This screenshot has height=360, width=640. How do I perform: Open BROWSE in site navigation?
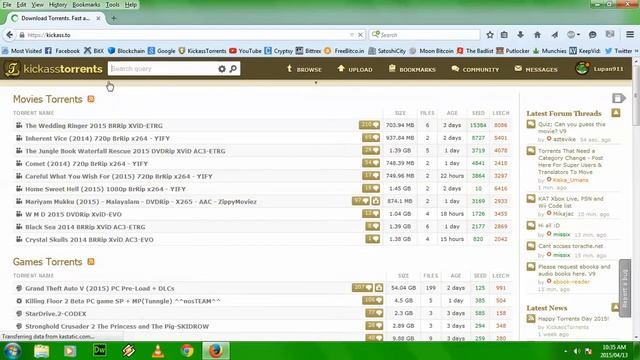click(x=304, y=69)
